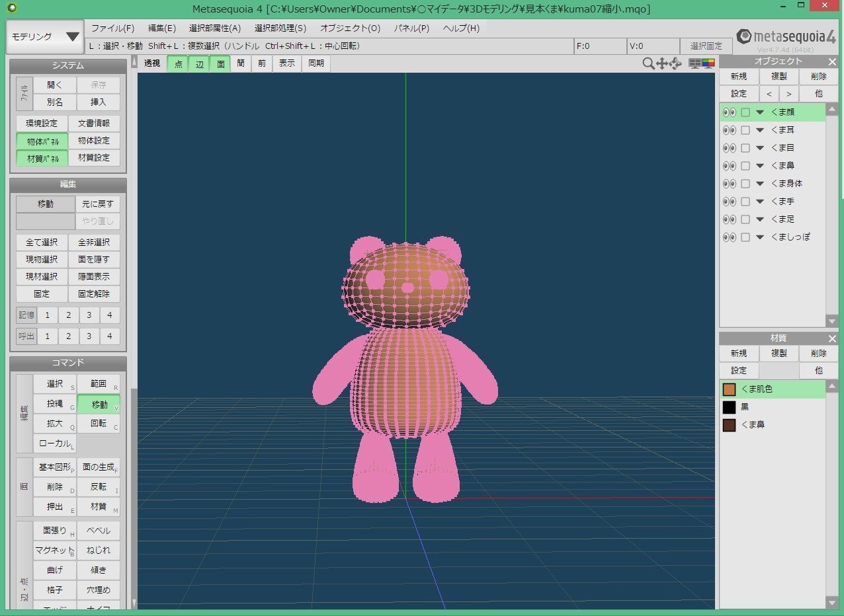Click the four-arrow pan view icon
The image size is (844, 616).
coord(661,63)
